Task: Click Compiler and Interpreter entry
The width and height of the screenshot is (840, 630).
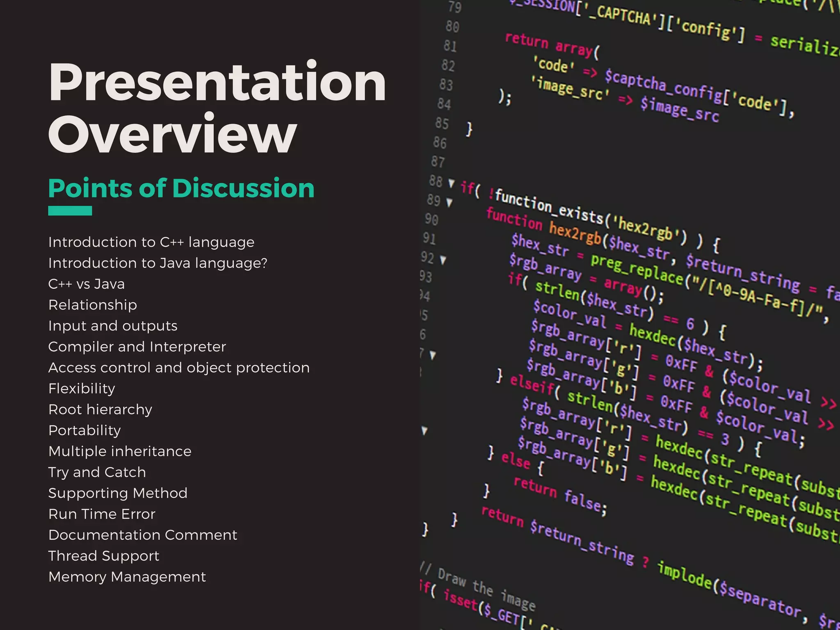Action: [137, 347]
